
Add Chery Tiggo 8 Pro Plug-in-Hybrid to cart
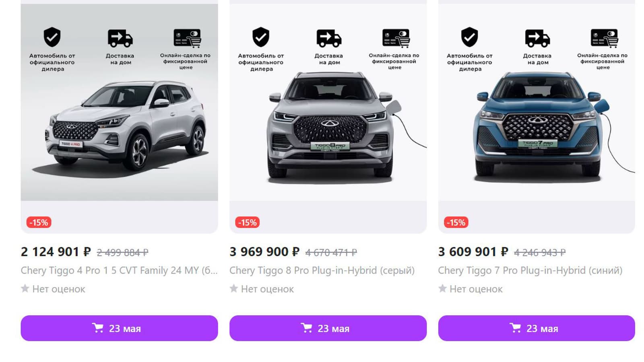pos(328,328)
